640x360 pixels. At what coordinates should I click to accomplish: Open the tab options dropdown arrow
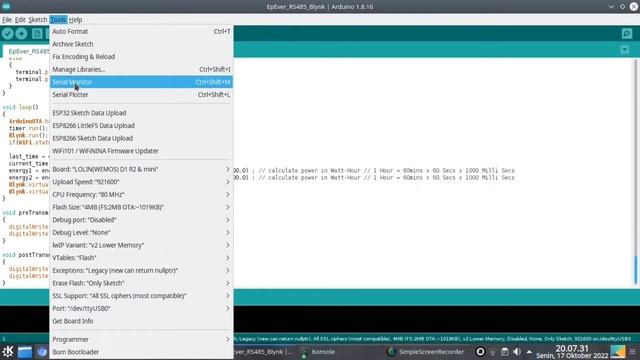pos(624,50)
